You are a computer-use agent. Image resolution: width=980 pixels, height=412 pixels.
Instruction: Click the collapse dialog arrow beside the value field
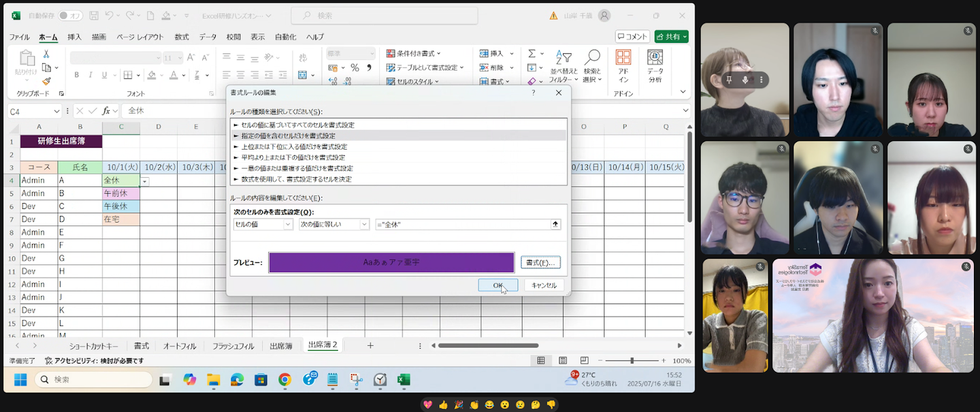pos(555,224)
